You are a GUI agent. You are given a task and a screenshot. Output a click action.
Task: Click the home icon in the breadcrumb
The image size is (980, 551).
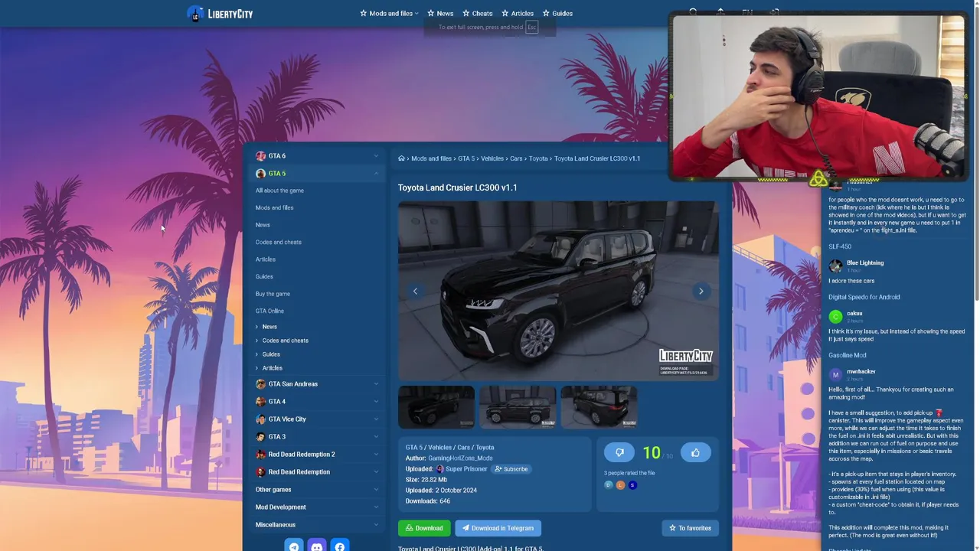point(401,158)
